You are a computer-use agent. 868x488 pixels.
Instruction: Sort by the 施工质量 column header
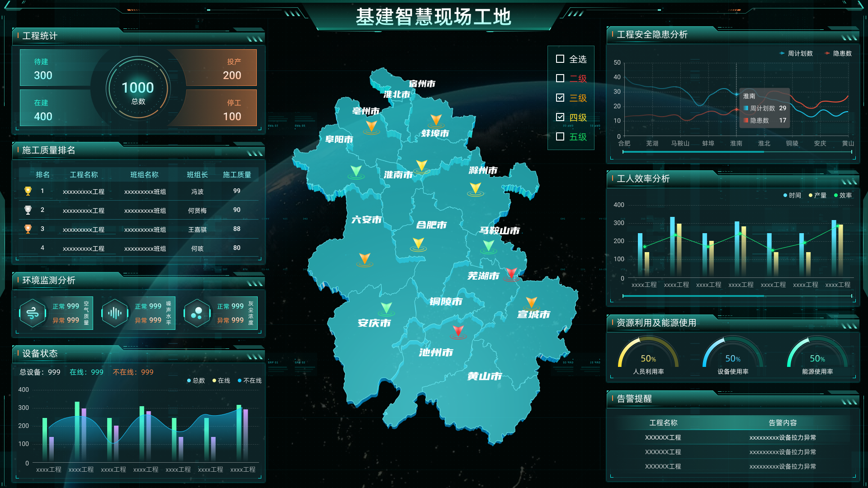pyautogui.click(x=237, y=174)
